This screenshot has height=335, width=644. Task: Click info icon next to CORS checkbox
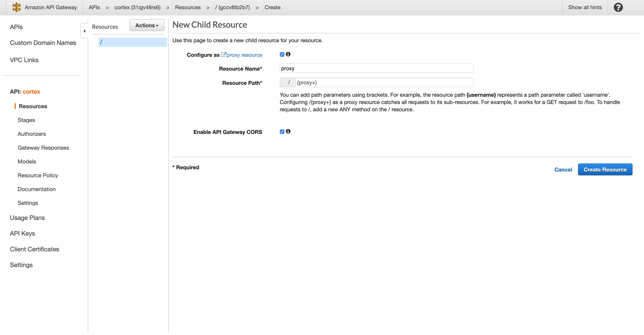pos(288,131)
